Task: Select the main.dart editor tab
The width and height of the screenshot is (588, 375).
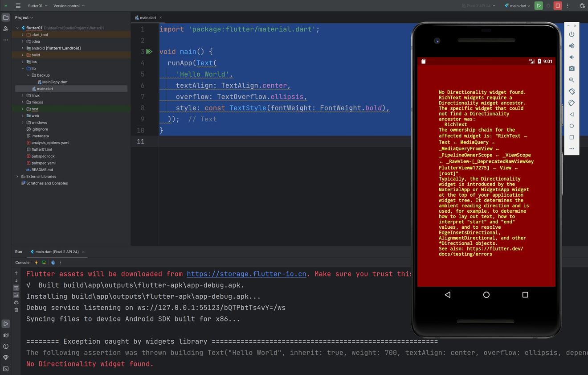Action: 148,18
